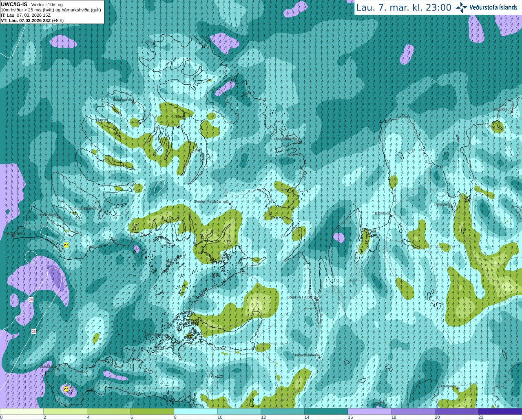Click the Patreksfjörður station label
Screen dimensions: 522x420
[48, 214]
